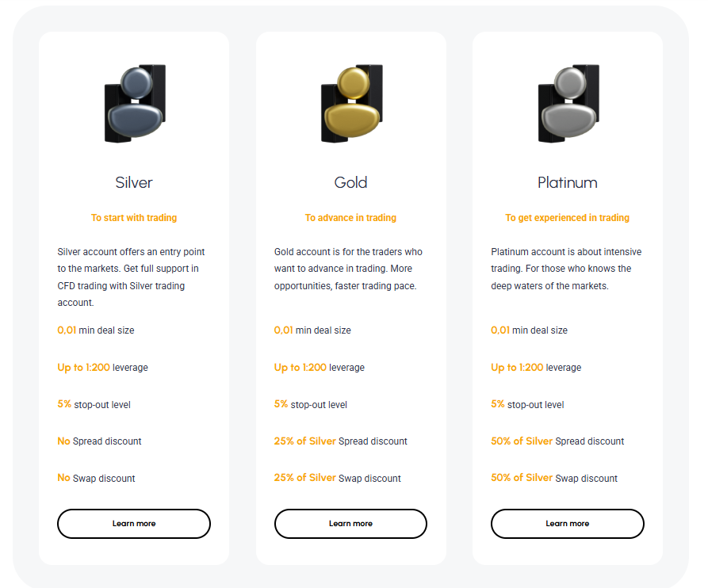
Task: Click the orange Gold emblem image
Action: (x=351, y=101)
